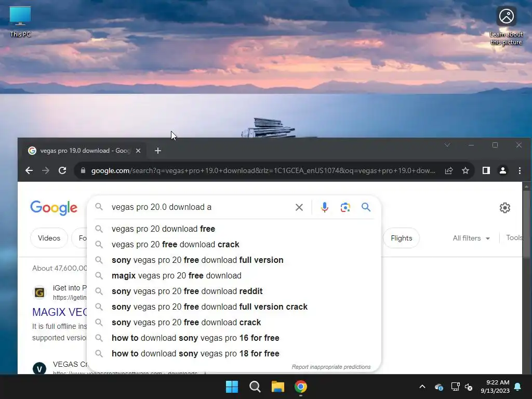
Task: Pick suggestion 'vegas pro 20 download free'
Action: (234, 229)
